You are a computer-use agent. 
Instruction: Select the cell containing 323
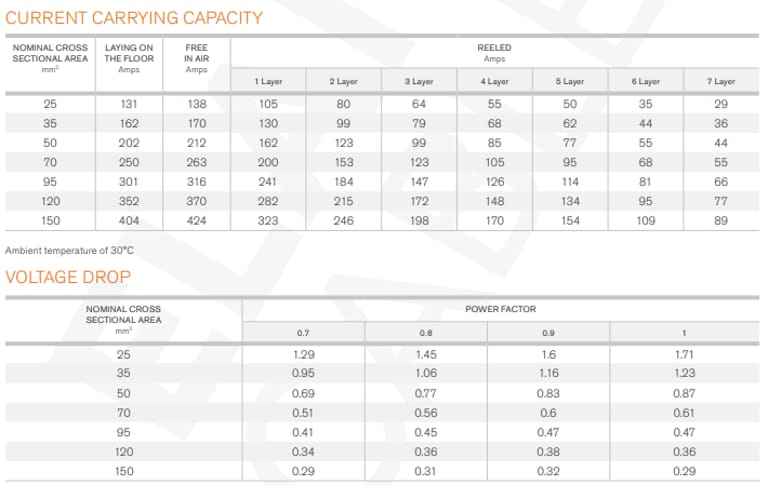(x=267, y=219)
